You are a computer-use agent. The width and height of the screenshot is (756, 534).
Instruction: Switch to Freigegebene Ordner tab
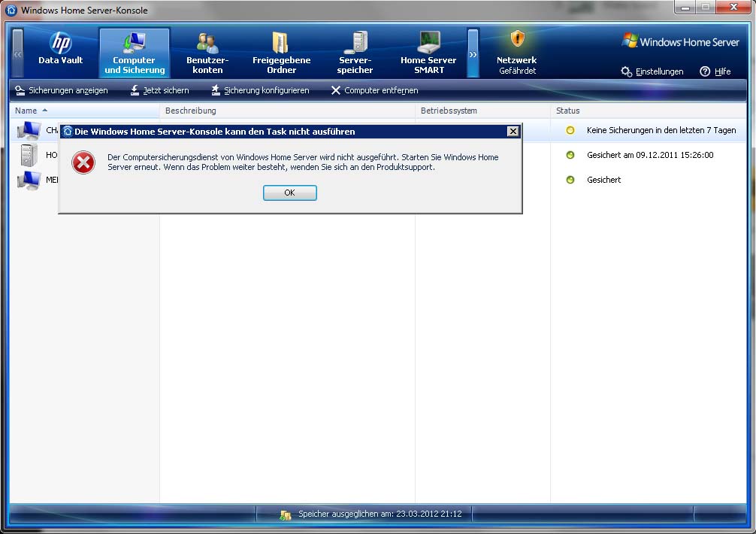click(x=282, y=53)
